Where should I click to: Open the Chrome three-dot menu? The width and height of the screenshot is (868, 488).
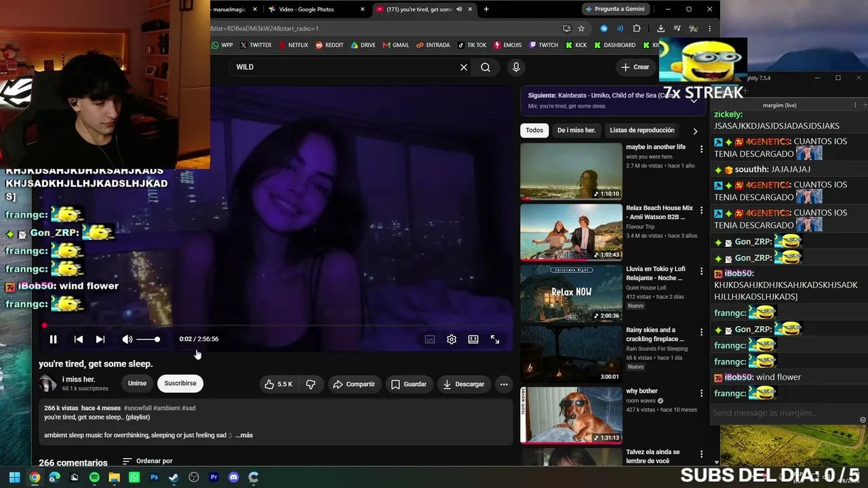click(x=709, y=28)
